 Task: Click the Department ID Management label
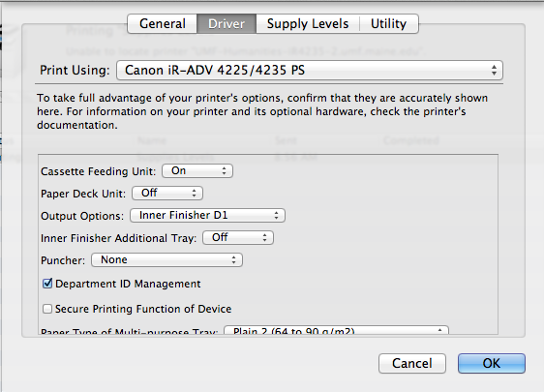tap(128, 284)
